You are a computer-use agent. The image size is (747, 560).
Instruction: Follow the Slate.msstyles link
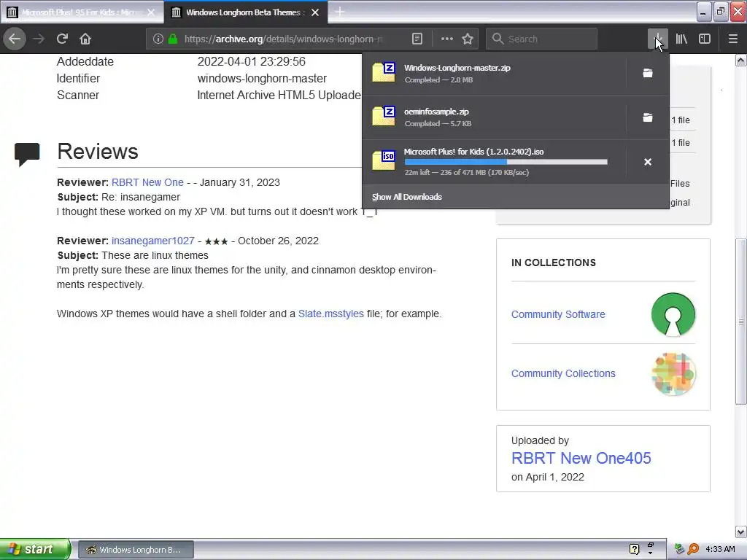click(330, 314)
